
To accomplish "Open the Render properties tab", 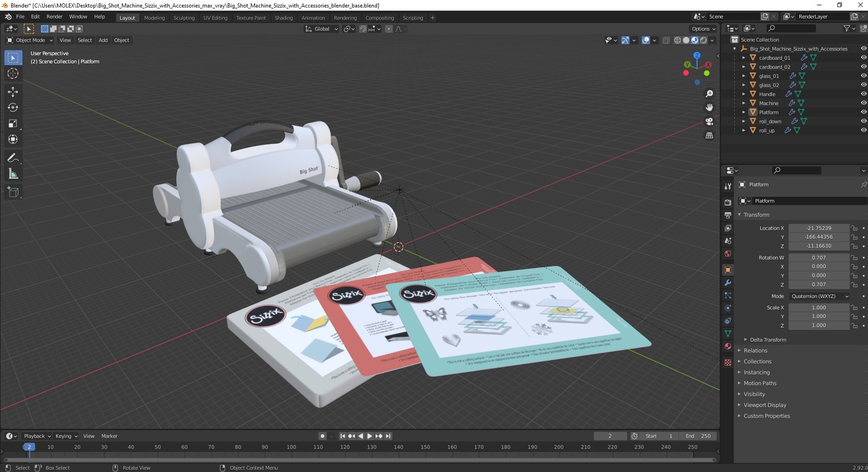I will 728,203.
